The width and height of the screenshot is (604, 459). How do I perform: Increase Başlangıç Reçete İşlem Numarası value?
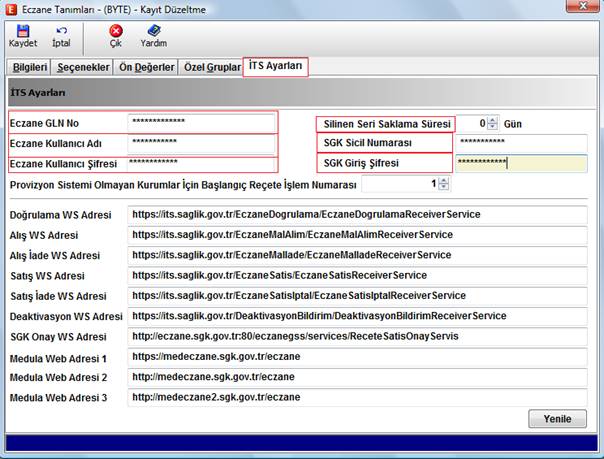coord(444,181)
